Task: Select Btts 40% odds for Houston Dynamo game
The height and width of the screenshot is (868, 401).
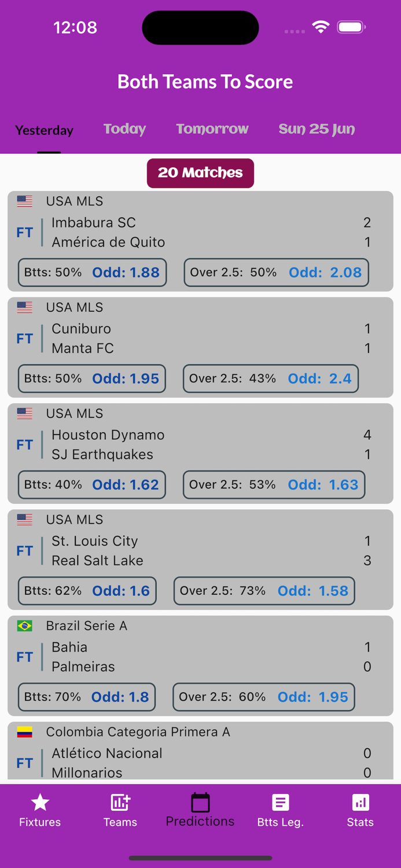Action: coord(91,484)
